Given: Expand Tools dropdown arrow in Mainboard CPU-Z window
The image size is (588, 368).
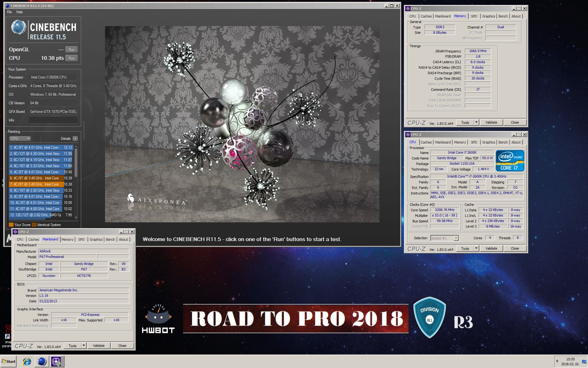Looking at the screenshot, I should coord(84,346).
